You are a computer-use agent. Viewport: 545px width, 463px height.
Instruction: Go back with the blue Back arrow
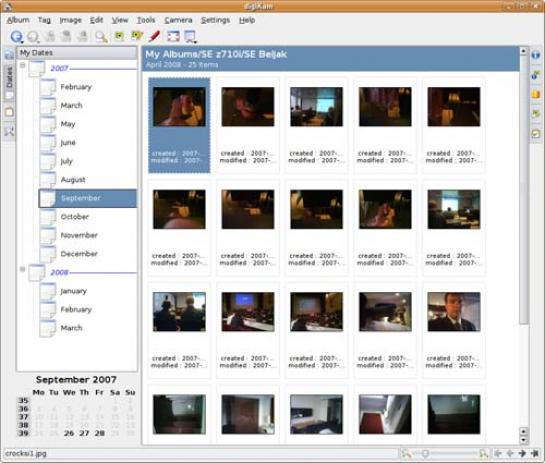(x=16, y=36)
